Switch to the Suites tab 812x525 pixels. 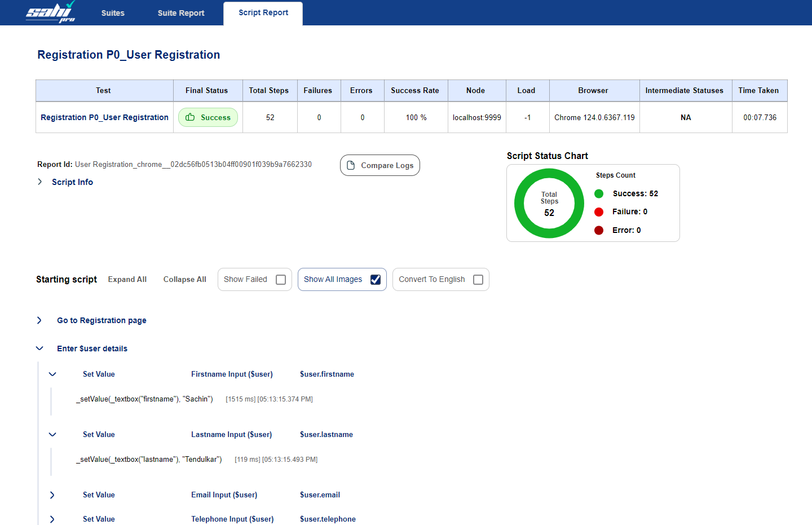point(113,13)
